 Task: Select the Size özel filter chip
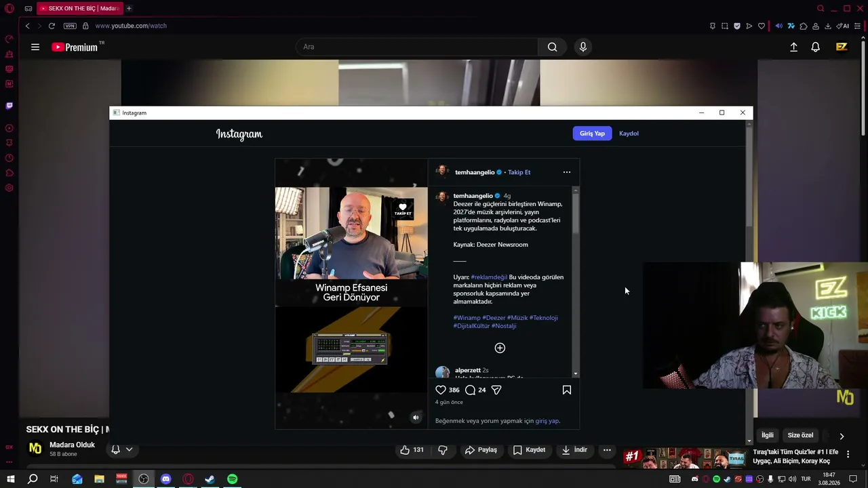tap(800, 435)
